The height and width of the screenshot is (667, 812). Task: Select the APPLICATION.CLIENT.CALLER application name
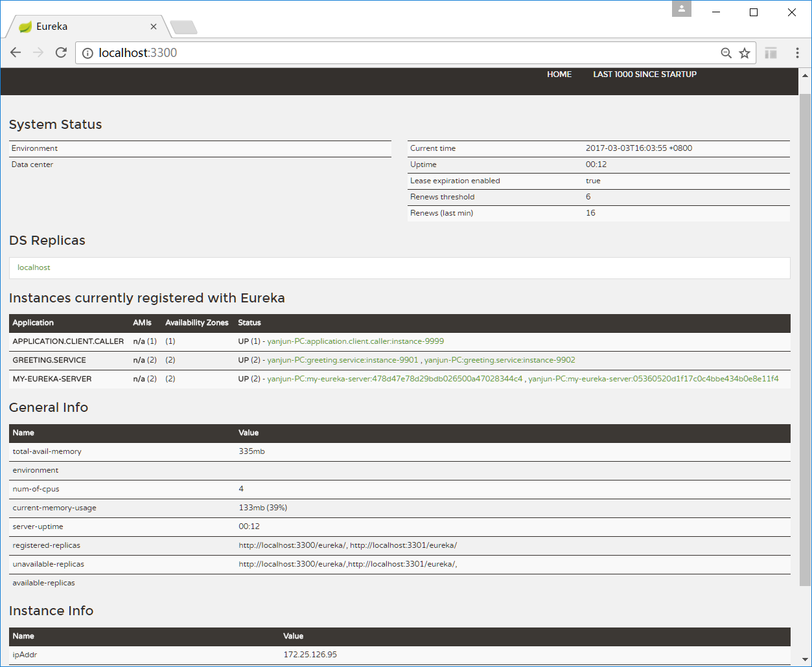click(68, 341)
